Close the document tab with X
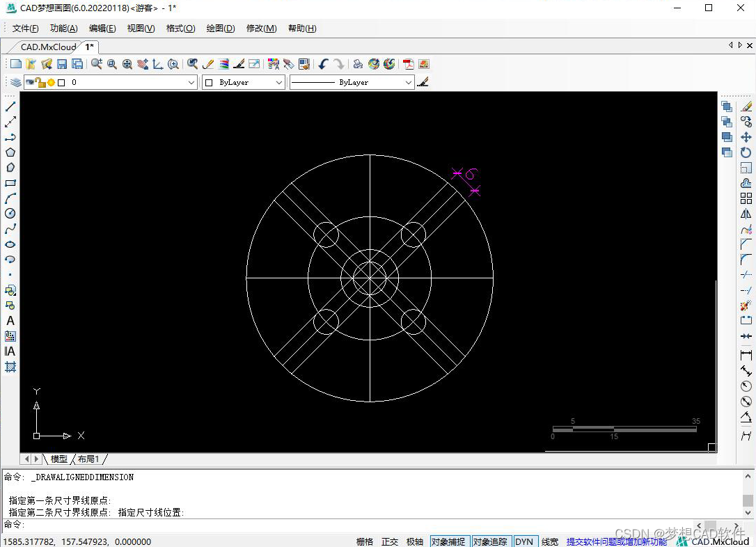 tap(750, 45)
